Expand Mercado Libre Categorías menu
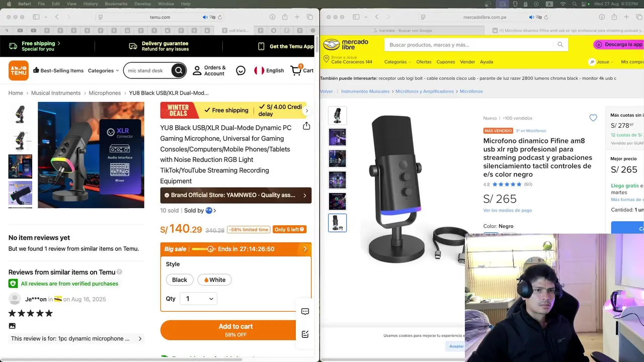Viewport: 644px width, 362px height. pyautogui.click(x=397, y=62)
